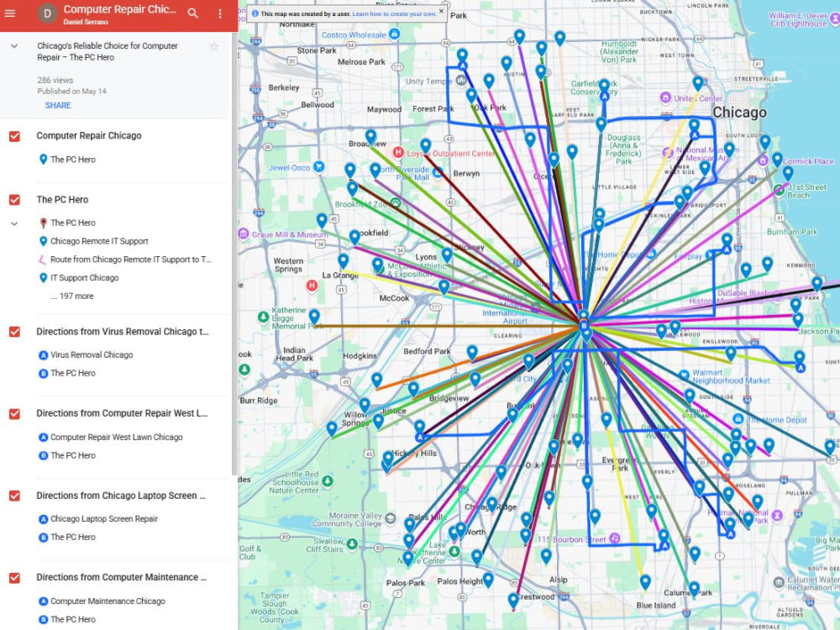840x630 pixels.
Task: Toggle Directions from Virus Removal Chicago layer checkbox
Action: (14, 332)
